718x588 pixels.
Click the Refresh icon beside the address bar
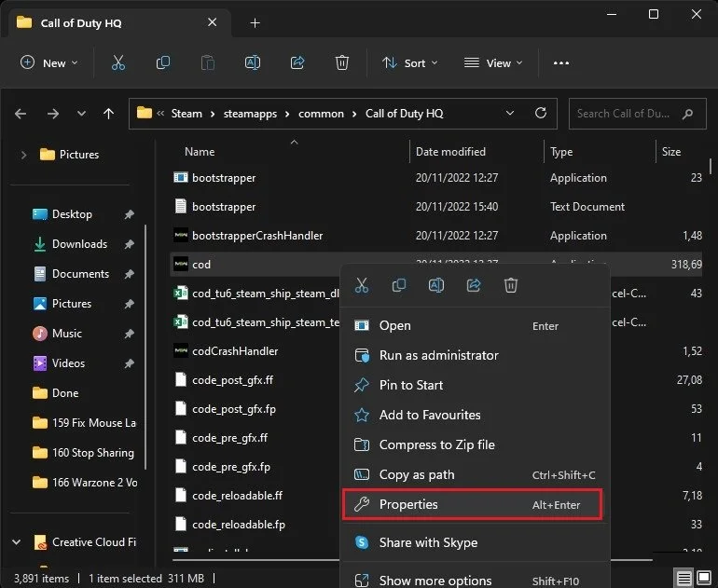[x=541, y=113]
